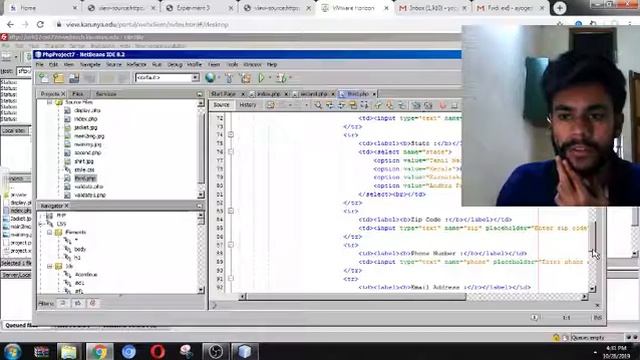Viewport: 640px width, 360px height.
Task: Open the Refactor menu
Action: point(136,64)
